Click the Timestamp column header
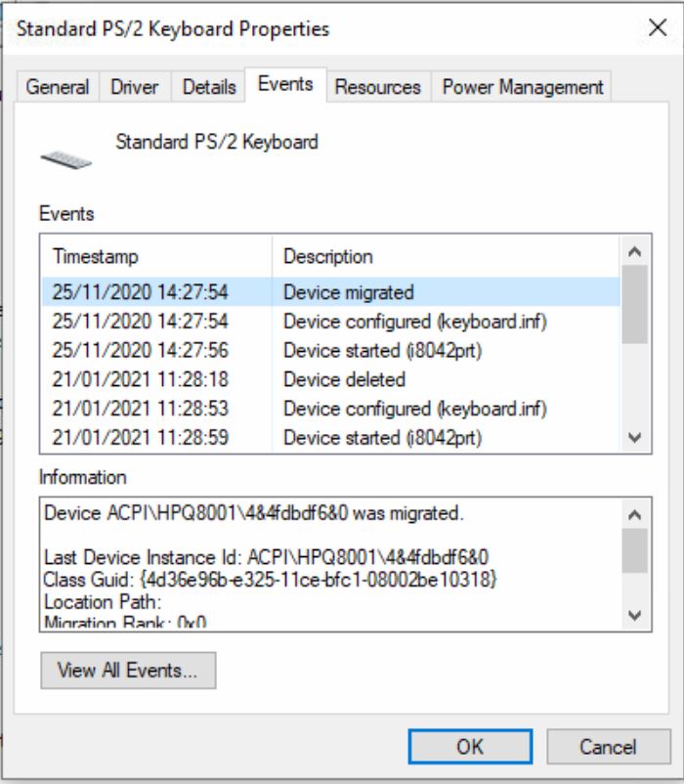684x784 pixels. pos(156,256)
